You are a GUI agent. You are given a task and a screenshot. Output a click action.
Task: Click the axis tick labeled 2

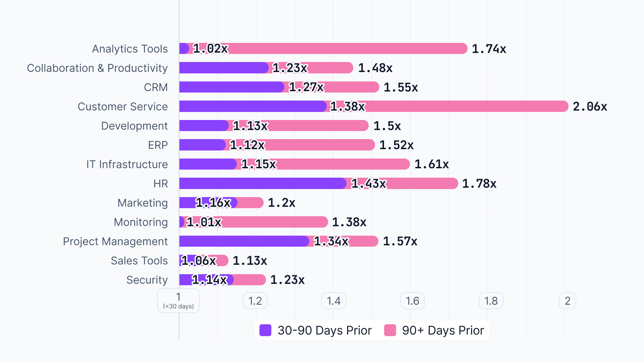coord(567,301)
